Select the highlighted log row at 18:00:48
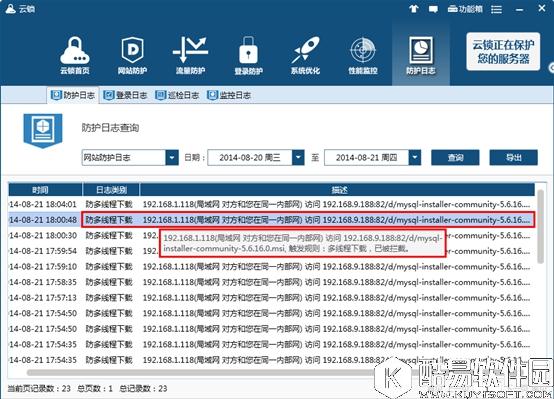The width and height of the screenshot is (554, 399). tap(271, 220)
